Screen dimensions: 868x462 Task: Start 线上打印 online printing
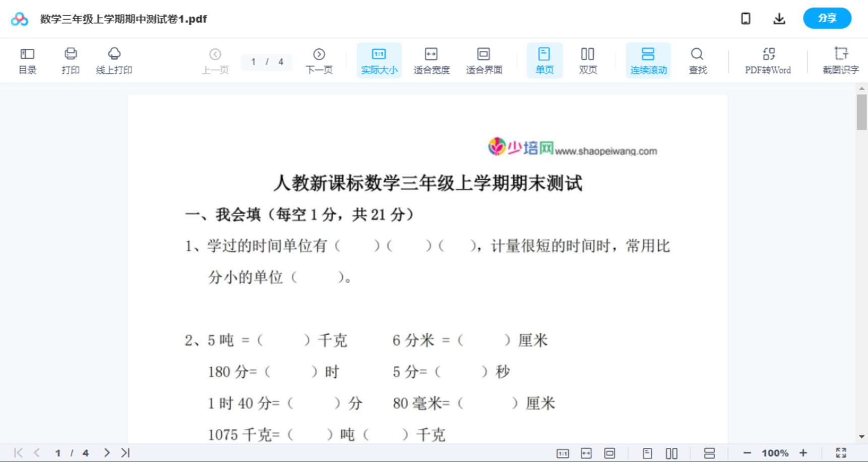tap(114, 60)
